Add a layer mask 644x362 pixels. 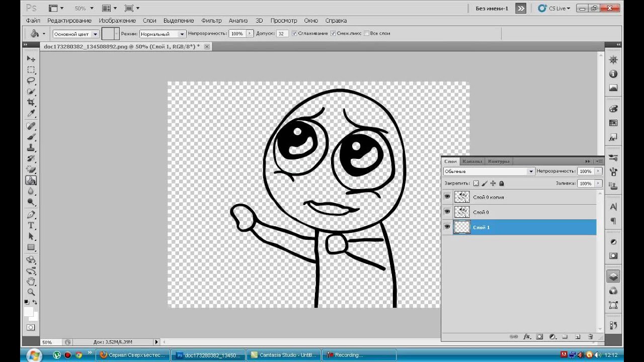(539, 336)
